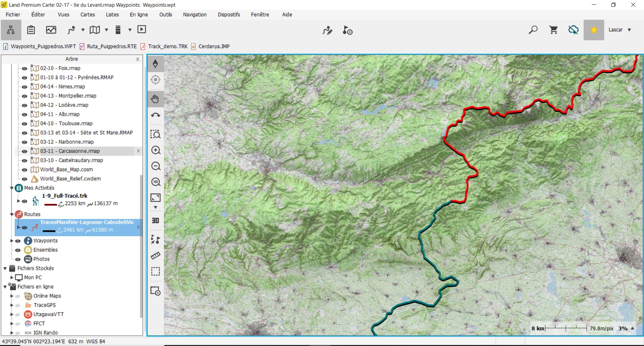Click the ruler measurement tool
This screenshot has height=346, width=644.
156,256
